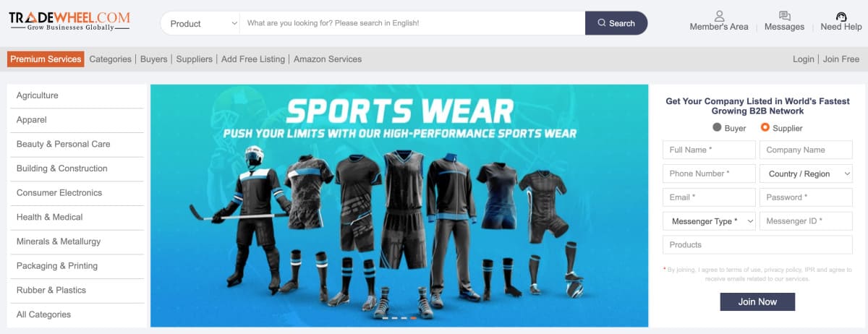Open the Premium Services menu tab
The image size is (868, 334).
tap(46, 59)
